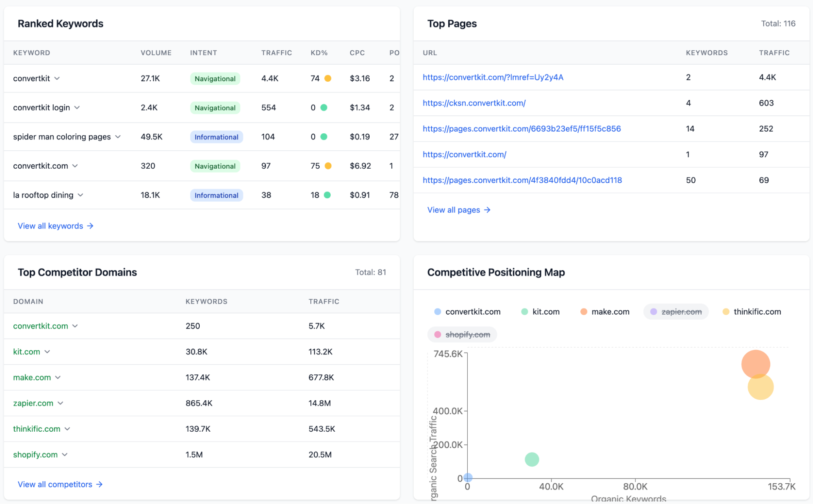
Task: Expand options for la rooftop dining keyword
Action: [81, 195]
